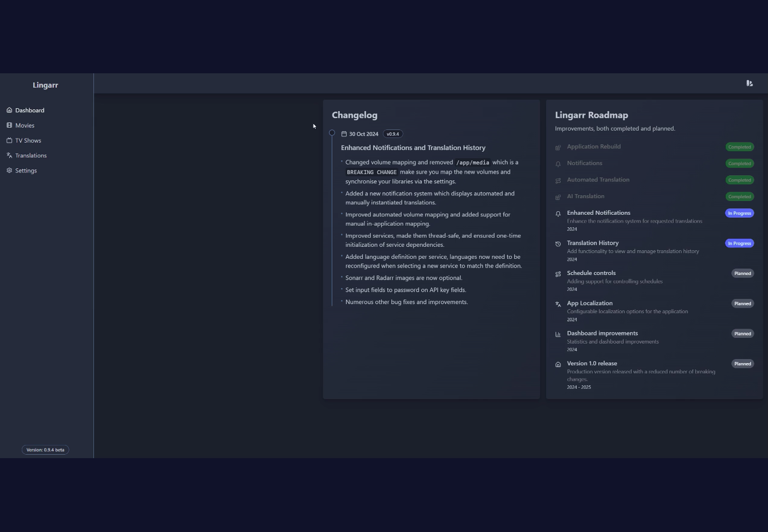Click the changelog timeline circle marker
This screenshot has height=532, width=768.
pyautogui.click(x=332, y=133)
